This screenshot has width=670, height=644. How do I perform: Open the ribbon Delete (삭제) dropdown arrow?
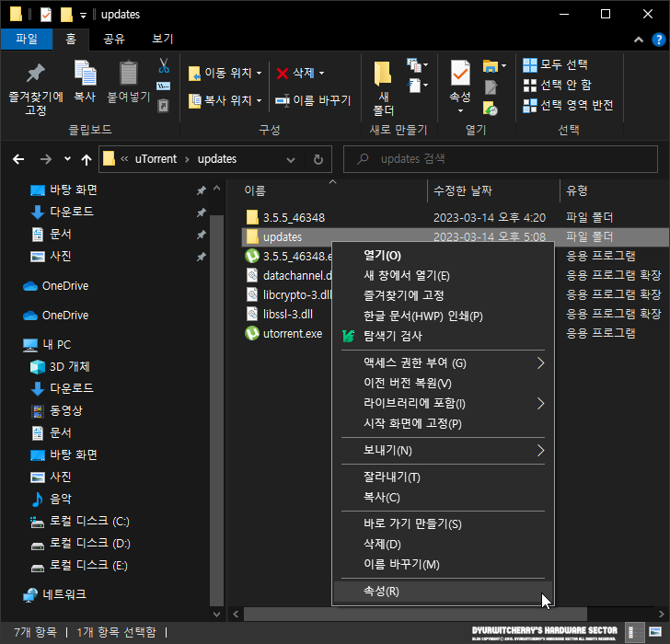(x=322, y=74)
